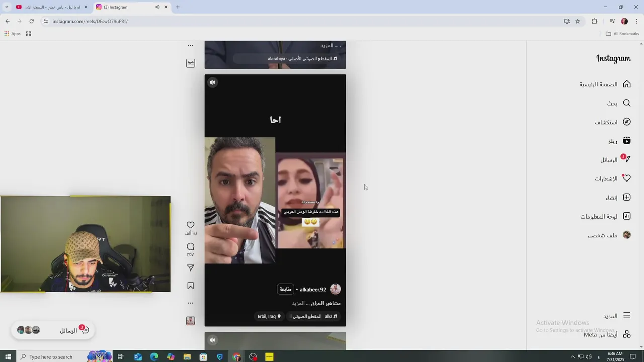
Task: Open comments on the alkabeer.92 reel
Action: tap(190, 246)
